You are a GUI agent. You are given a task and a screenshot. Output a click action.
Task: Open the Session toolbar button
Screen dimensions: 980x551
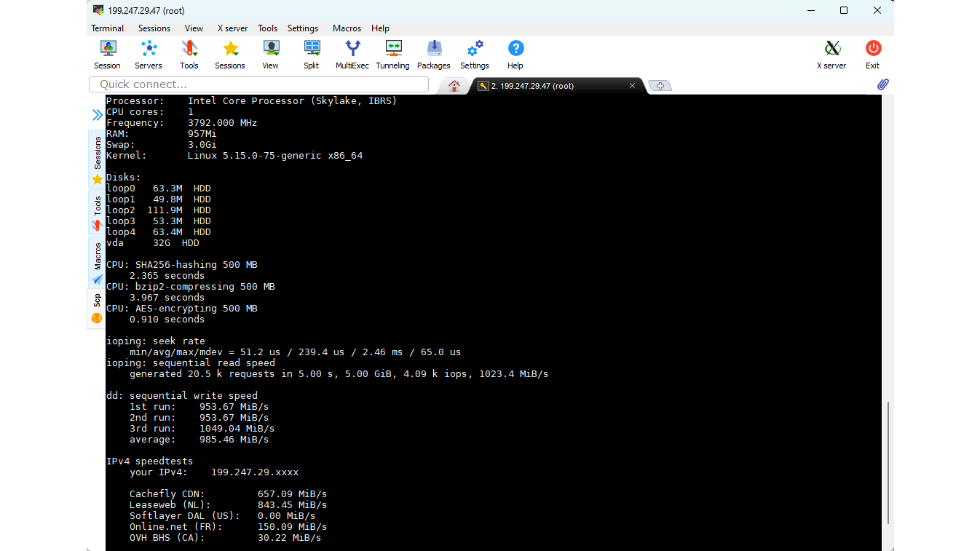point(107,55)
